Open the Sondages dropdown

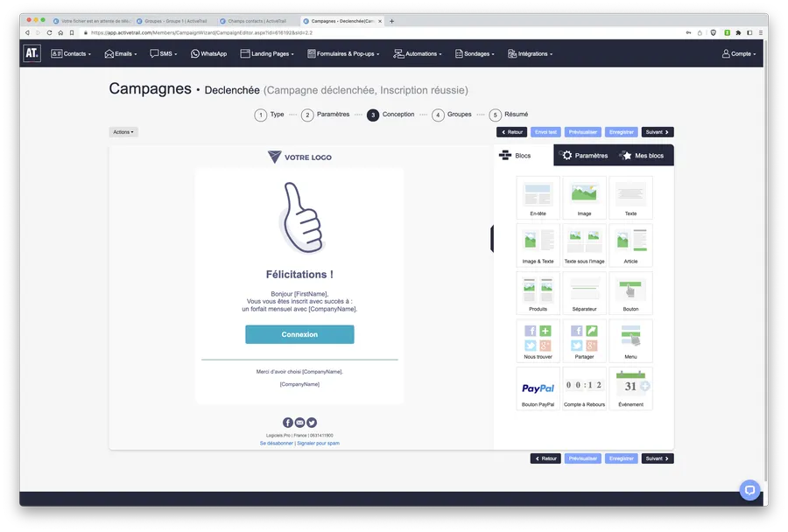click(475, 53)
